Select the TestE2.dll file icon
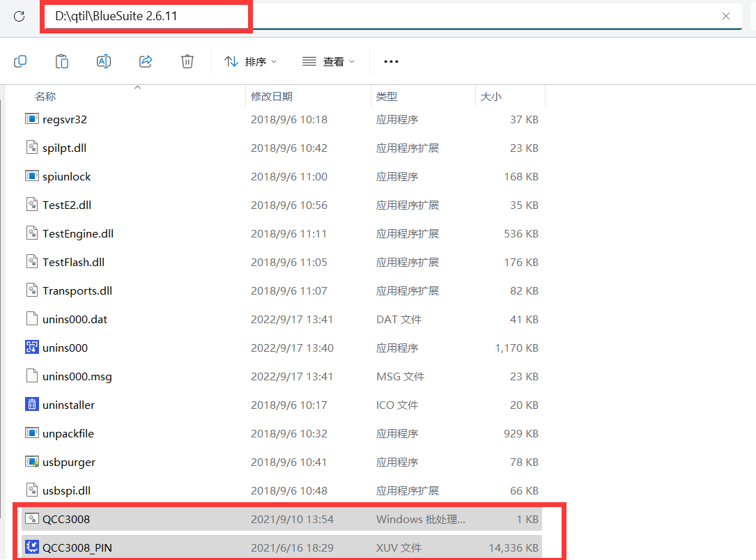This screenshot has width=756, height=560. [32, 204]
